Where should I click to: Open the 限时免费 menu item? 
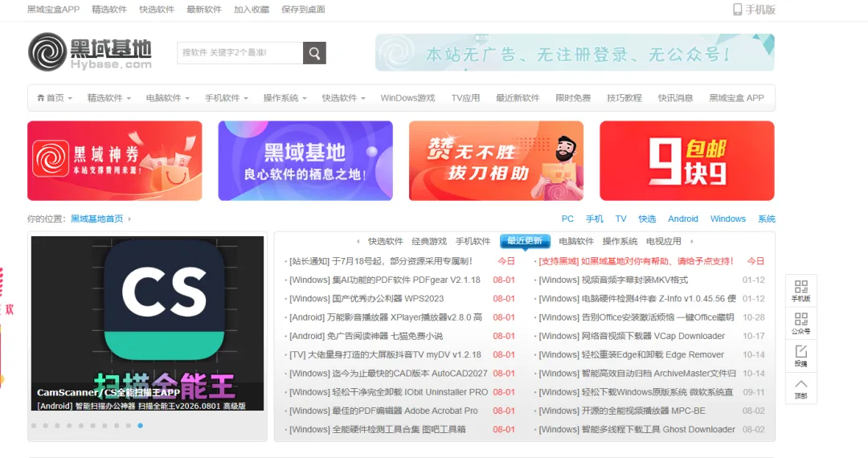574,98
